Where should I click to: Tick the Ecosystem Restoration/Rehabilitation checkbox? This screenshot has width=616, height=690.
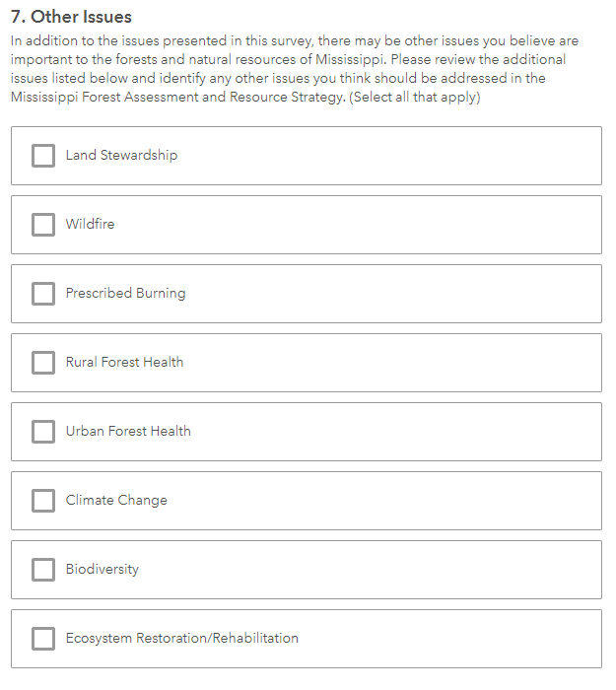click(43, 639)
